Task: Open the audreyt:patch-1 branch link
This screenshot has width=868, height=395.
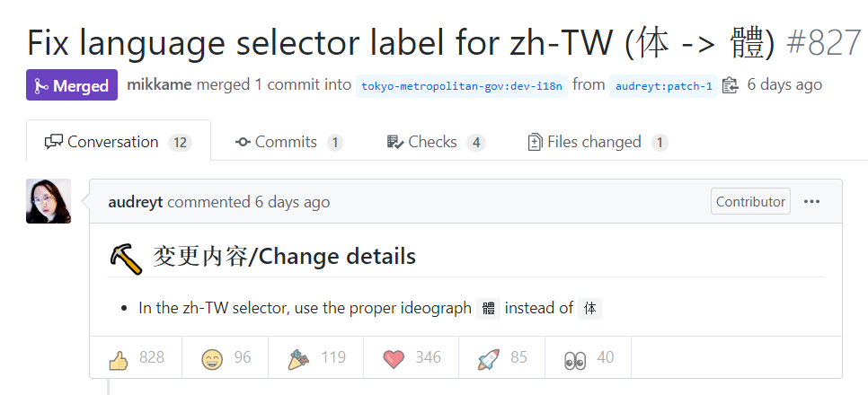Action: pyautogui.click(x=663, y=86)
